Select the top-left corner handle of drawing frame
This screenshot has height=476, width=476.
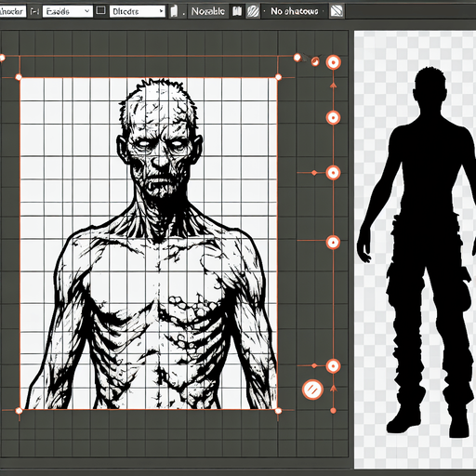(19, 77)
